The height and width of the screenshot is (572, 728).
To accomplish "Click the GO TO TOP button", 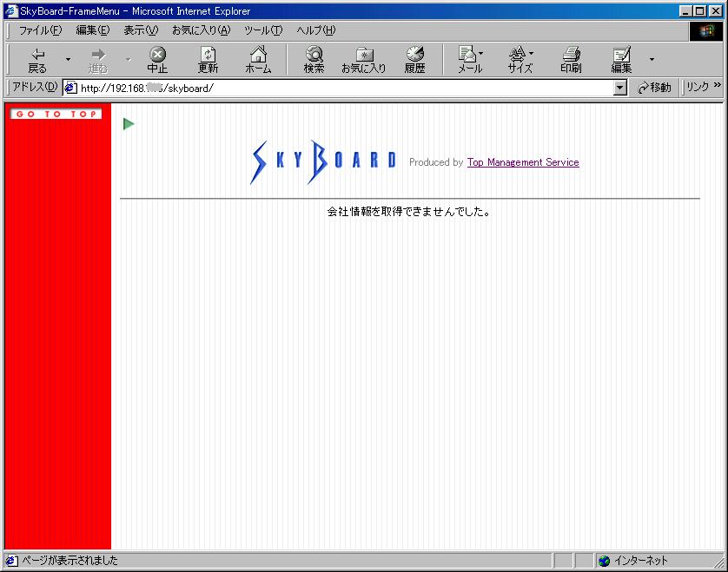I will [x=56, y=114].
